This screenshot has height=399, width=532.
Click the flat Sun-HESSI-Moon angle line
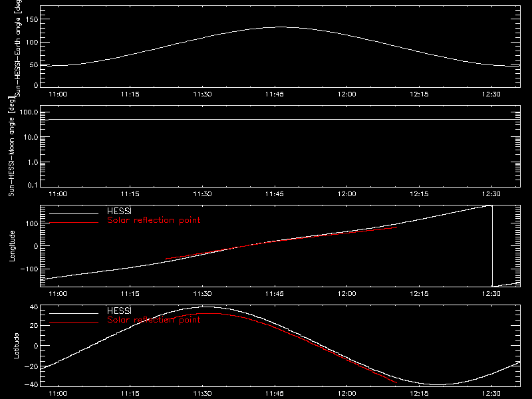tap(280, 120)
